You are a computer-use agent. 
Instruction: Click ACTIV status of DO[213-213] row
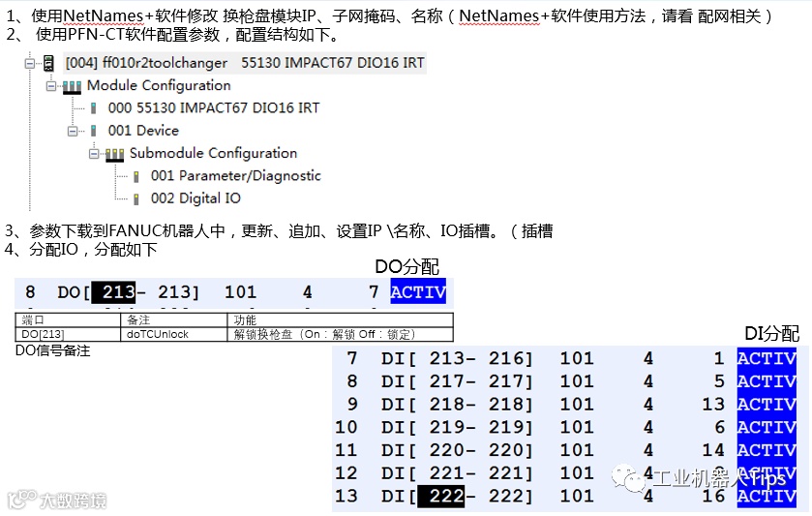[x=418, y=291]
